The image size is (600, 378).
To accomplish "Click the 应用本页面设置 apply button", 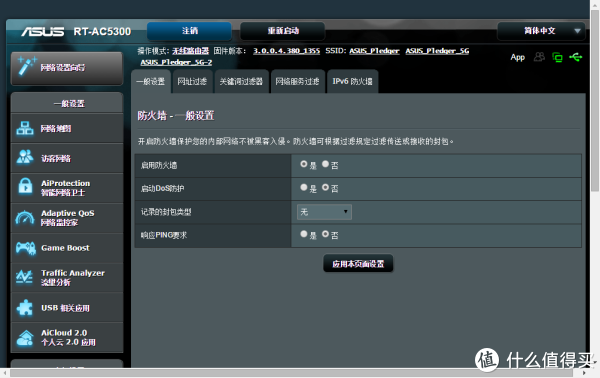I will click(x=358, y=264).
